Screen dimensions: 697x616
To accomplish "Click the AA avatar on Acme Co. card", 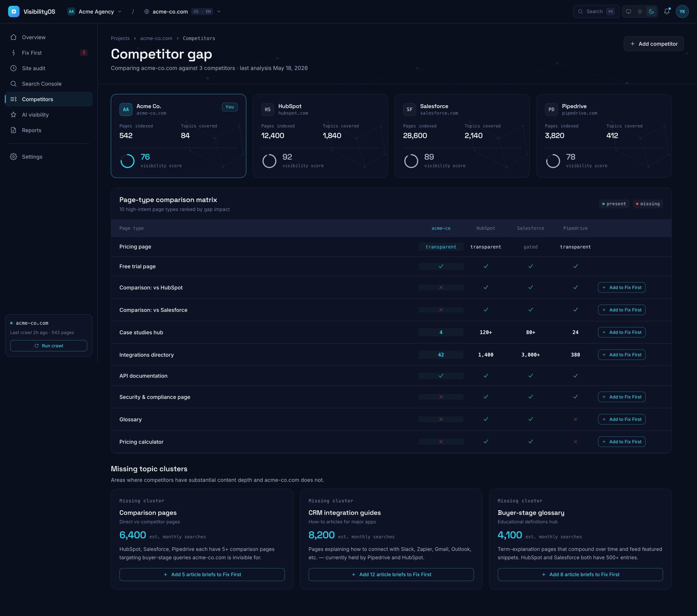I will (126, 110).
